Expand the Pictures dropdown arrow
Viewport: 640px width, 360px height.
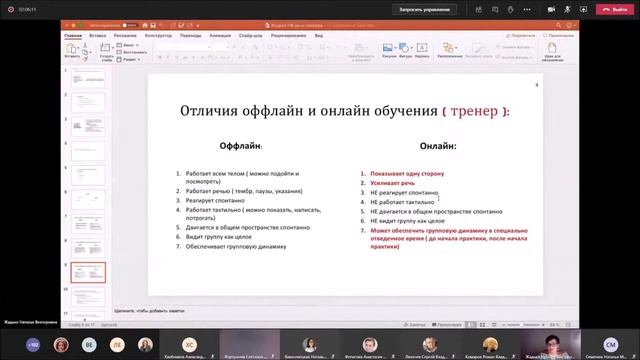395,48
